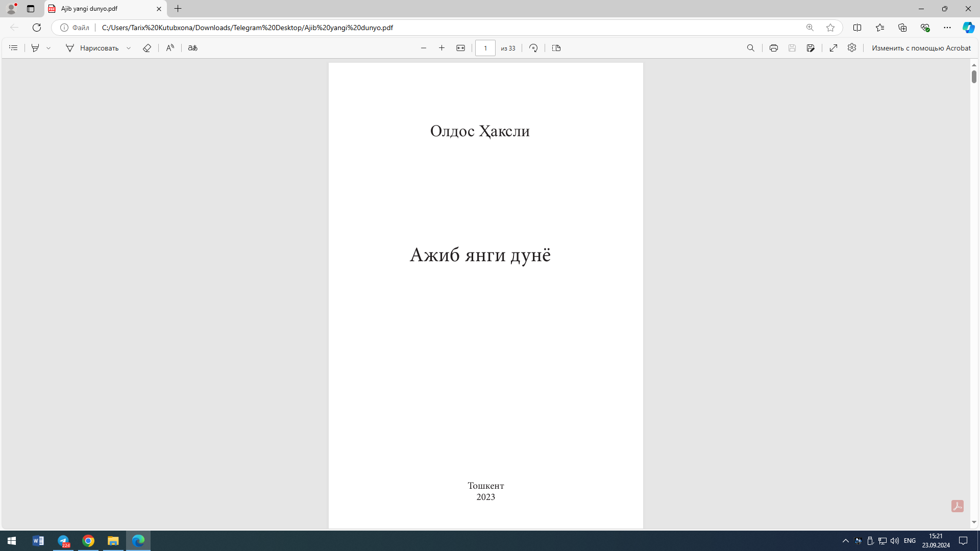Expand the highlighter options dropdown arrow
980x551 pixels.
(x=48, y=48)
